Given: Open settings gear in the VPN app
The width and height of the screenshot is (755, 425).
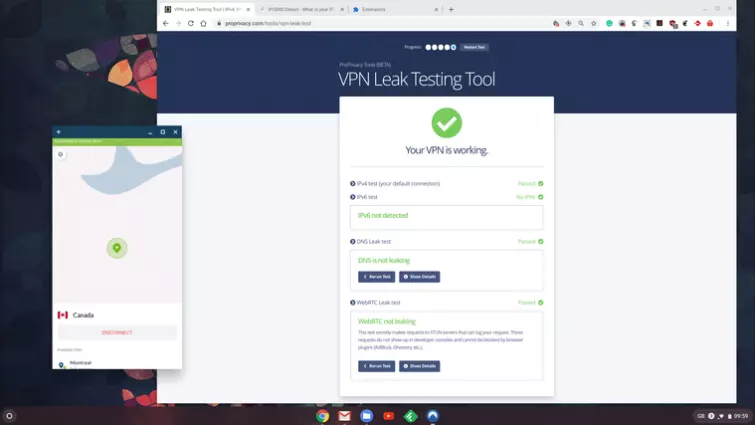Looking at the screenshot, I should pos(61,155).
